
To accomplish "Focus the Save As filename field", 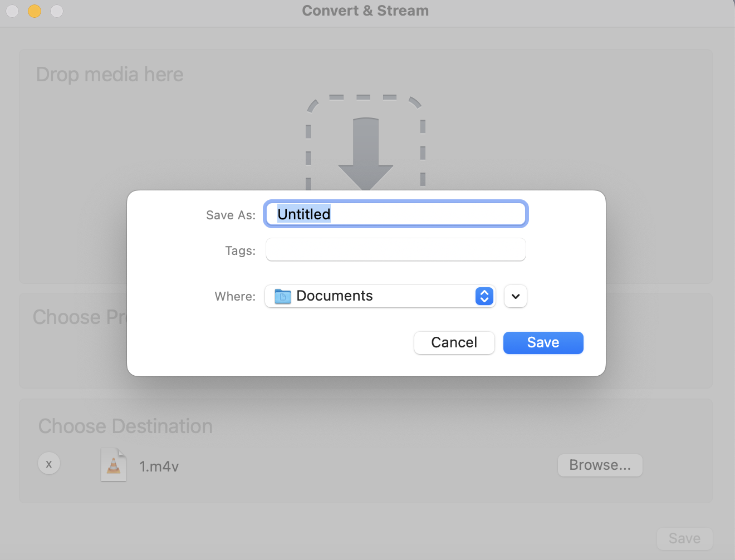I will click(x=395, y=214).
